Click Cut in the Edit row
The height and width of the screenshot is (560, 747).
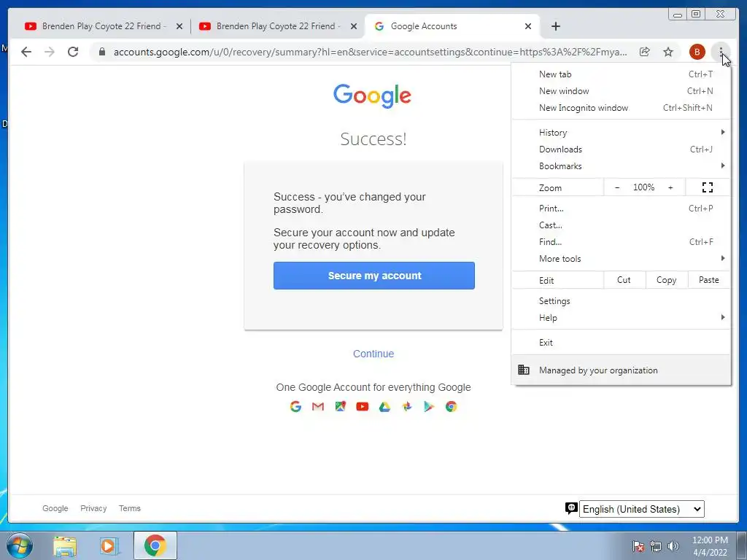[x=624, y=280]
